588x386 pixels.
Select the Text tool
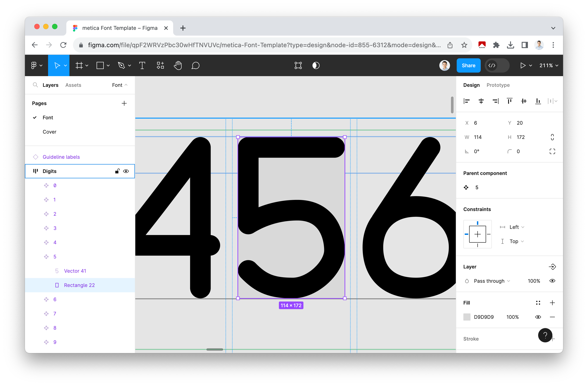(142, 65)
